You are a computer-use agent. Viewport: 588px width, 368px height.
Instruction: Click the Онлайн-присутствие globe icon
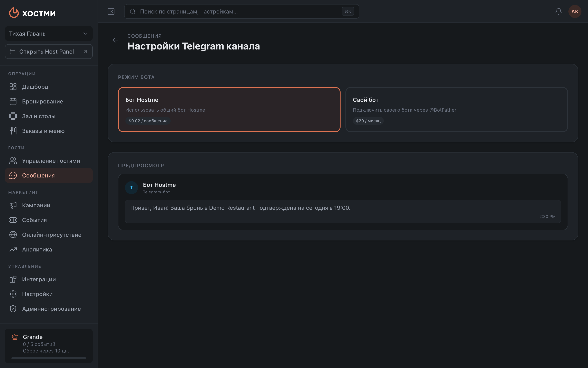coord(13,235)
